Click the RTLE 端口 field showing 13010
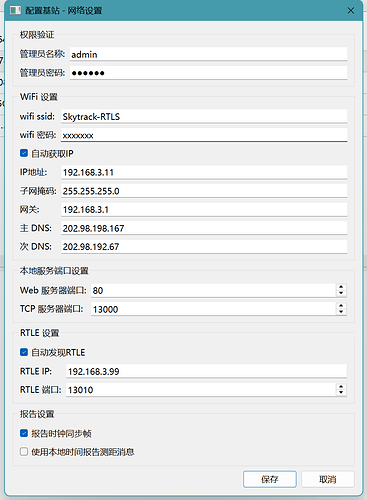Screen dimensions: 367x500 click(x=201, y=390)
